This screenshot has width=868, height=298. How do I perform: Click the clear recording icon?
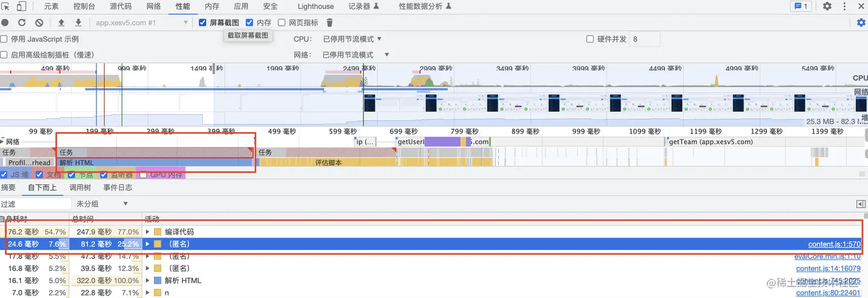click(39, 22)
